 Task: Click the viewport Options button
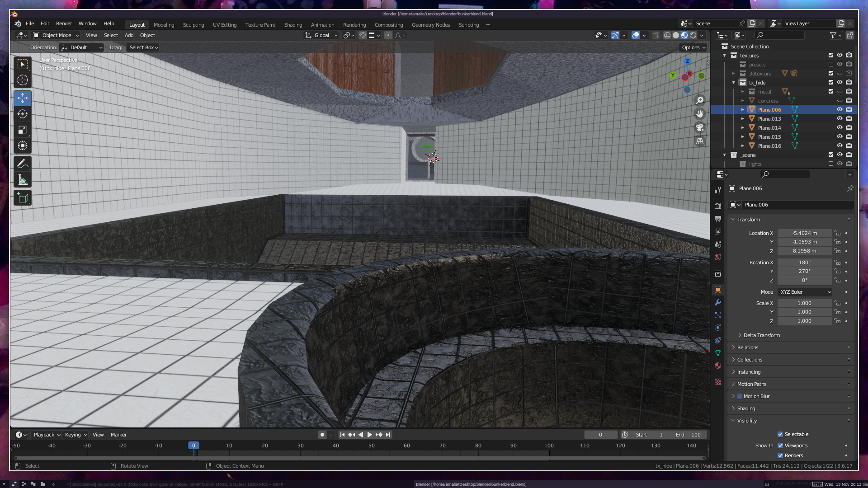693,47
